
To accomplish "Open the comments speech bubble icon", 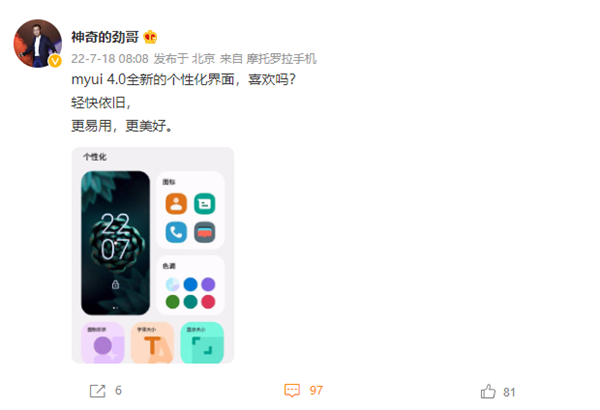I will [x=292, y=390].
